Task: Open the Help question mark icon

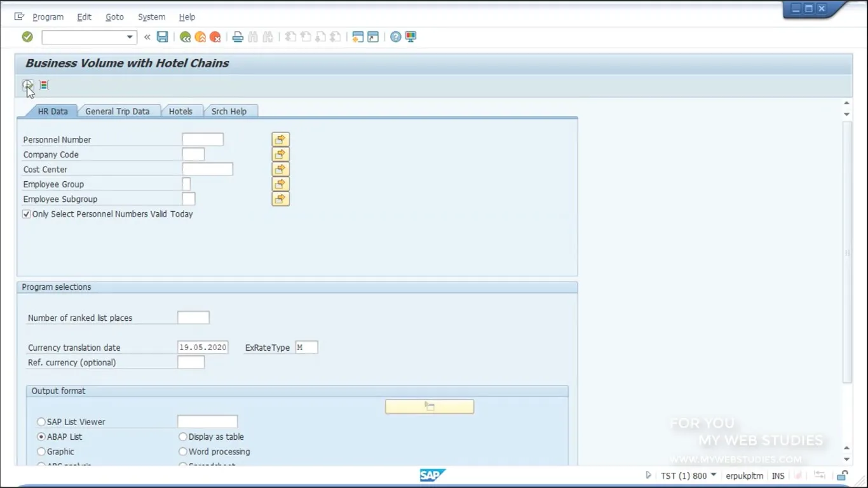Action: click(x=396, y=37)
